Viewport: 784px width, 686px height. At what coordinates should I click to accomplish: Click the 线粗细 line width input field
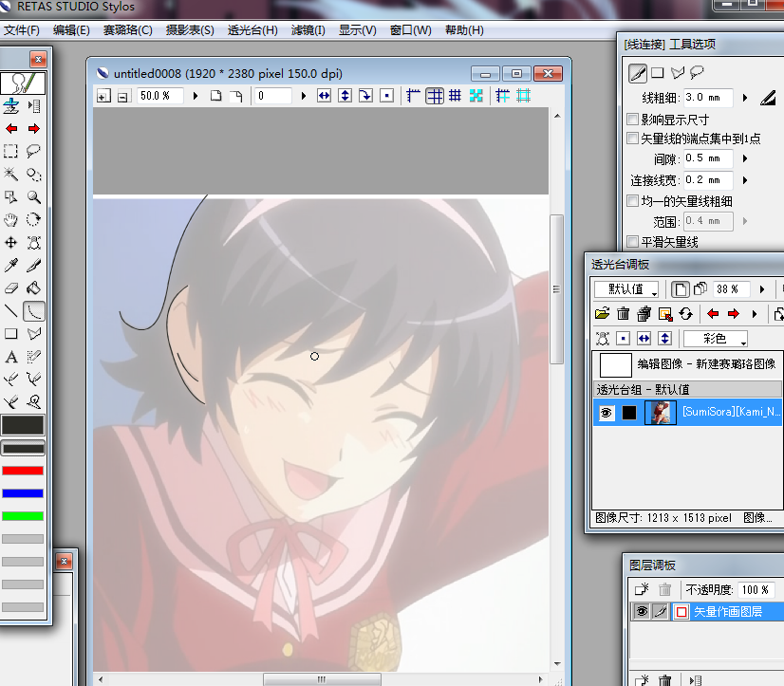[708, 98]
